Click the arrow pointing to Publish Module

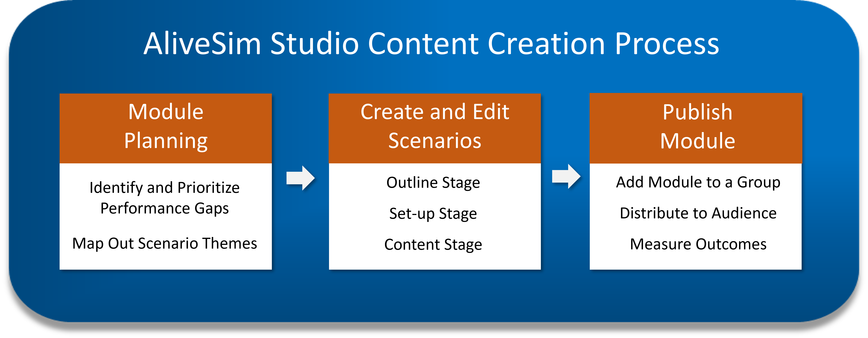pyautogui.click(x=566, y=176)
